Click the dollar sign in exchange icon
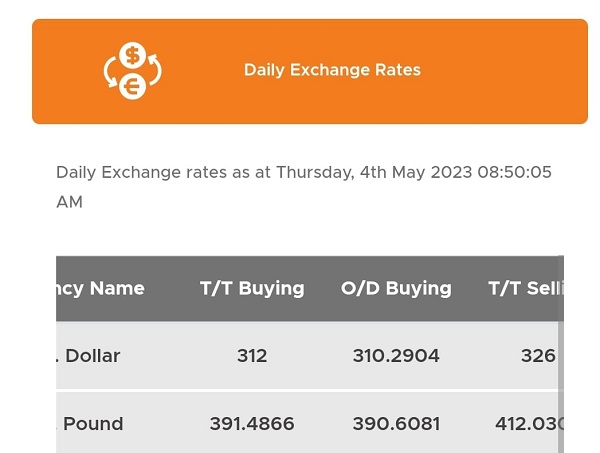The width and height of the screenshot is (600, 453). [132, 55]
